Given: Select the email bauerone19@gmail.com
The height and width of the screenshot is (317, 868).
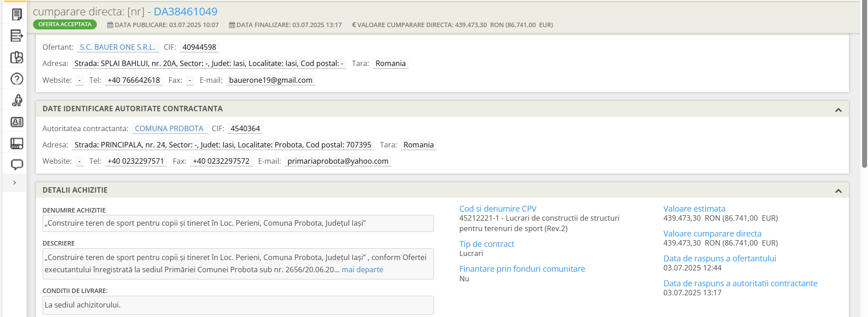Looking at the screenshot, I should [271, 80].
